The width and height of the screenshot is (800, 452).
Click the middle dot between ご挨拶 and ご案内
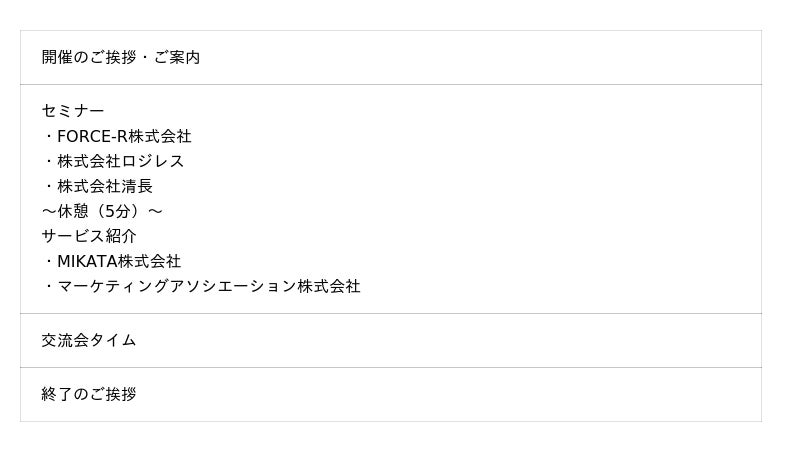144,58
